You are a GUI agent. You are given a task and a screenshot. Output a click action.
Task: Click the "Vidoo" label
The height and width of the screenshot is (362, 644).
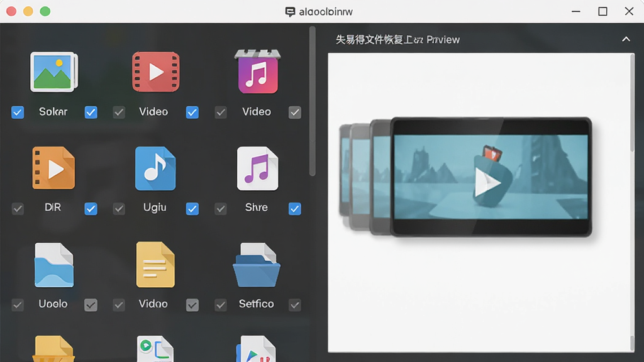click(153, 304)
